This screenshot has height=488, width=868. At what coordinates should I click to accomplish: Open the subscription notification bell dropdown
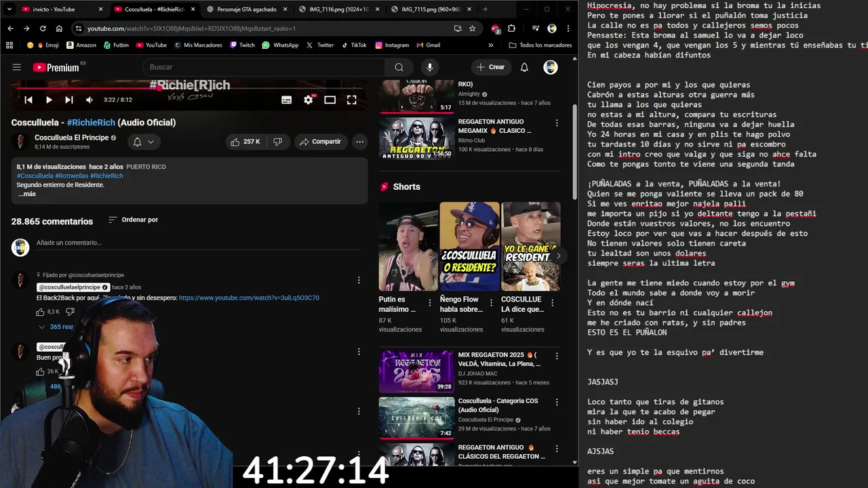point(144,142)
